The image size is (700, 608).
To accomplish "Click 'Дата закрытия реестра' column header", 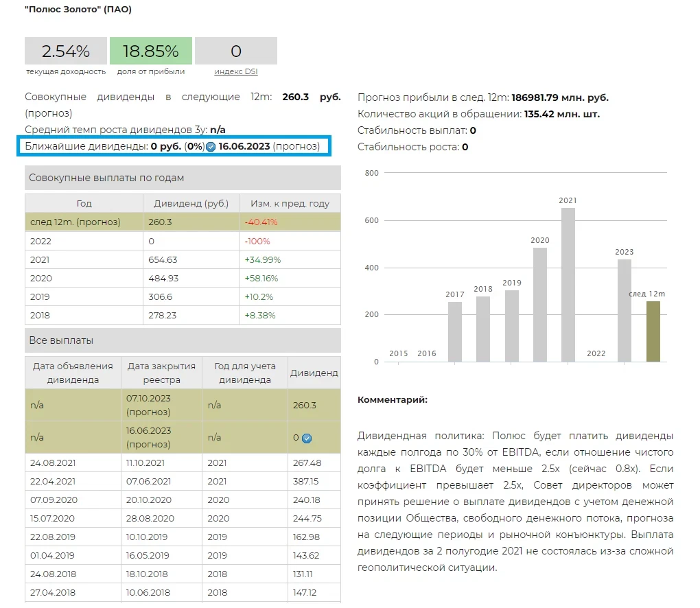I will pos(161,373).
